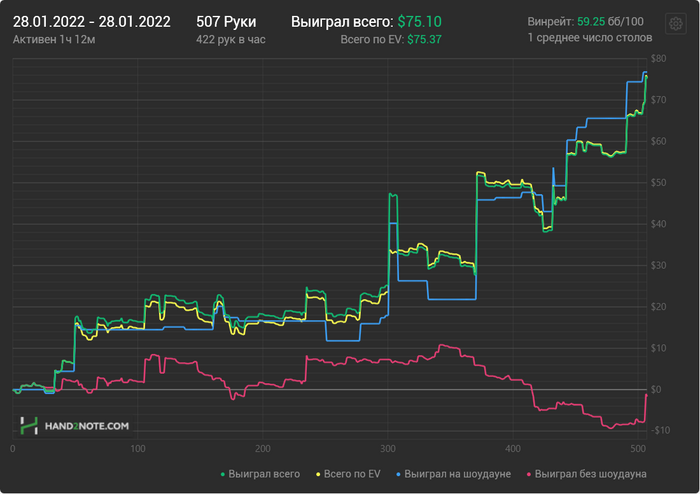
Task: Click the winrate value '59.25'
Action: [590, 21]
